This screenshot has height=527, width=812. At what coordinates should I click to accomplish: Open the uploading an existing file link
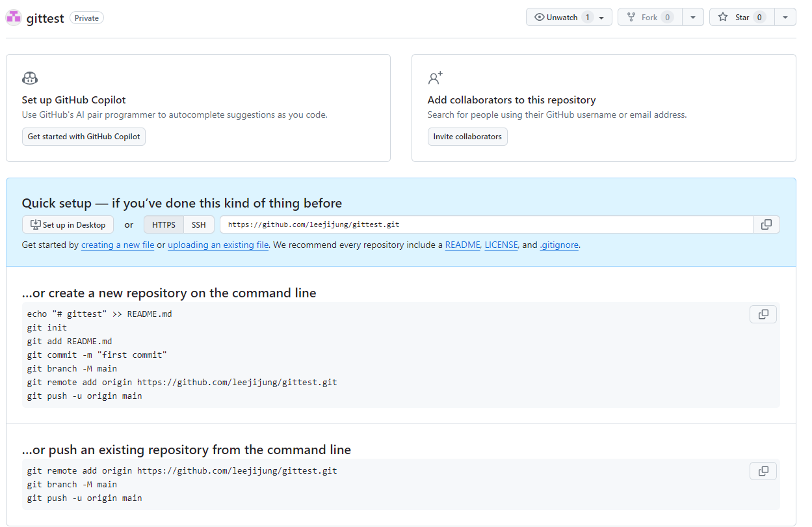coord(218,245)
